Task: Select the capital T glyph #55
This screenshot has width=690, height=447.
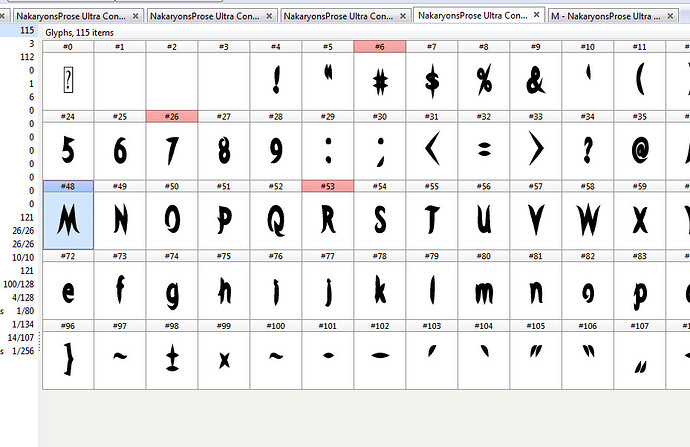Action: point(432,220)
